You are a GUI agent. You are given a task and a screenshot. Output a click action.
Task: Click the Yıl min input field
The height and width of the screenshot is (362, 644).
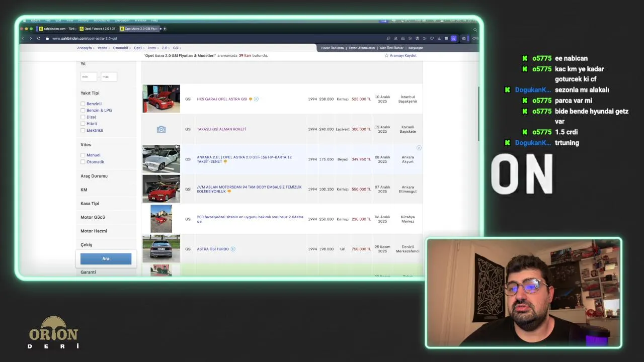pyautogui.click(x=88, y=76)
